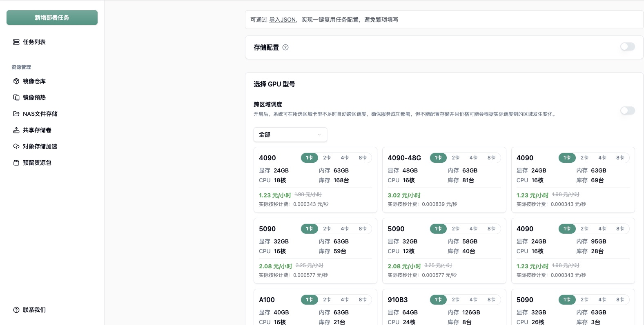Click the 168台 stock value

click(341, 180)
